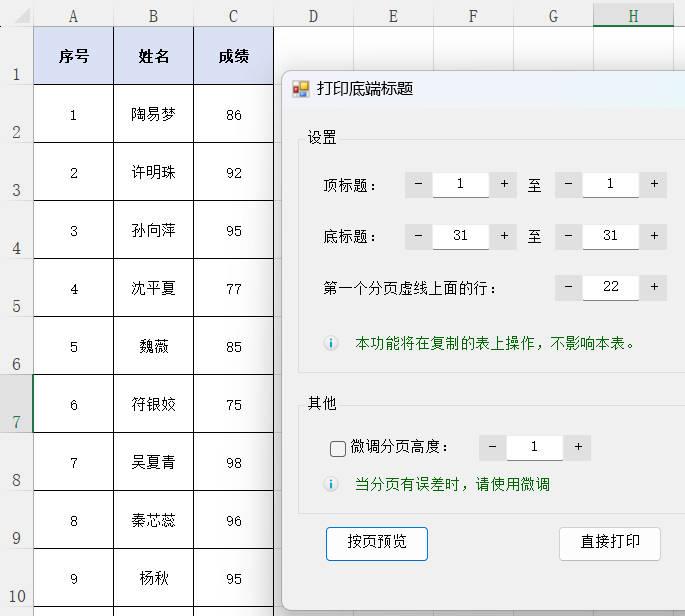Decrease the 底标题 start row value
This screenshot has width=685, height=616.
[418, 236]
